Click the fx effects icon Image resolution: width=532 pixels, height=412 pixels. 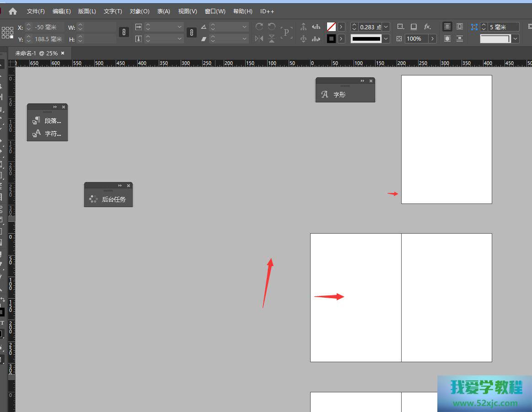[427, 27]
